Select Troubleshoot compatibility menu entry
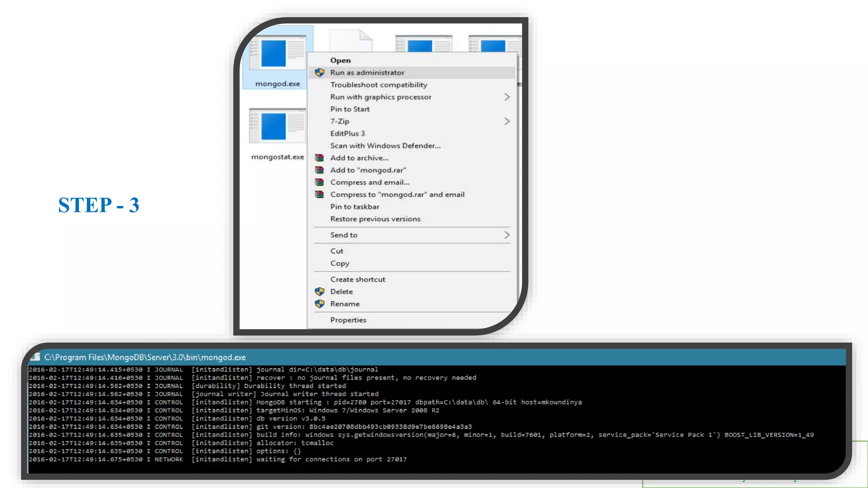 [378, 85]
